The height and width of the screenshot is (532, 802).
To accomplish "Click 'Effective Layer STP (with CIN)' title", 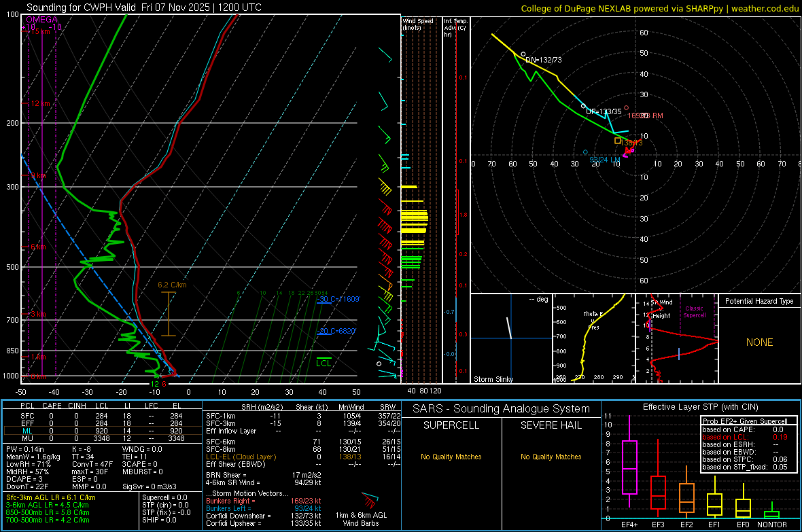I will coord(700,407).
